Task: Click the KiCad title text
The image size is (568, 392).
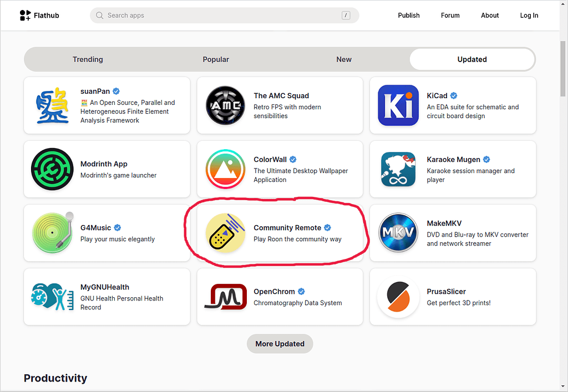Action: pyautogui.click(x=437, y=95)
